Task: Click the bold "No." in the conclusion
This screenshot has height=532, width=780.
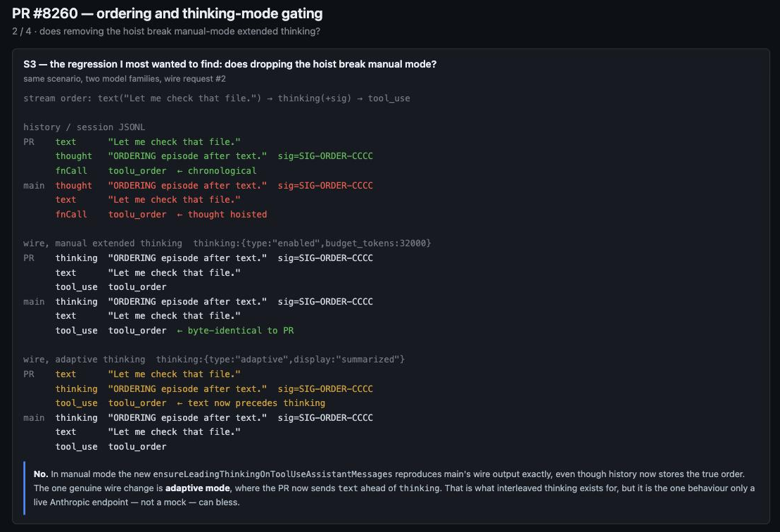Action: click(x=41, y=474)
